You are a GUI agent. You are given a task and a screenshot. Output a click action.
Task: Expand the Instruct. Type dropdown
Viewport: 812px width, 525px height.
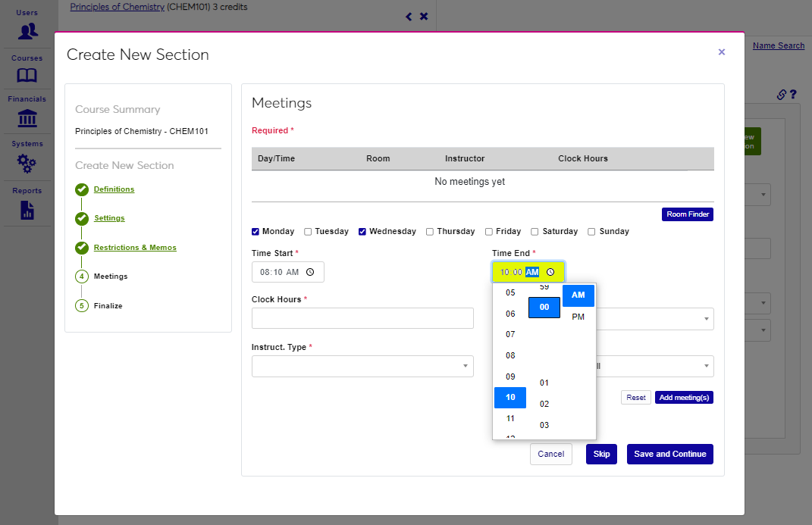coord(362,367)
